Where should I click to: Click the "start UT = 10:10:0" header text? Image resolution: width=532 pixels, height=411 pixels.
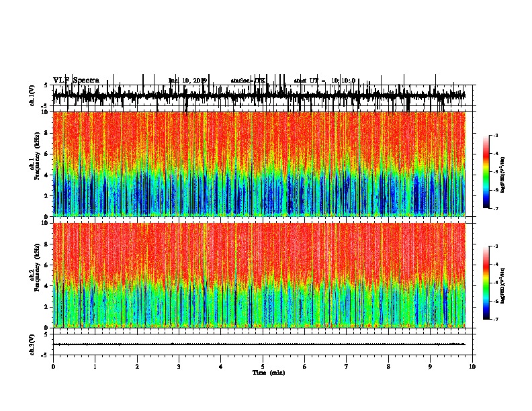pos(324,81)
